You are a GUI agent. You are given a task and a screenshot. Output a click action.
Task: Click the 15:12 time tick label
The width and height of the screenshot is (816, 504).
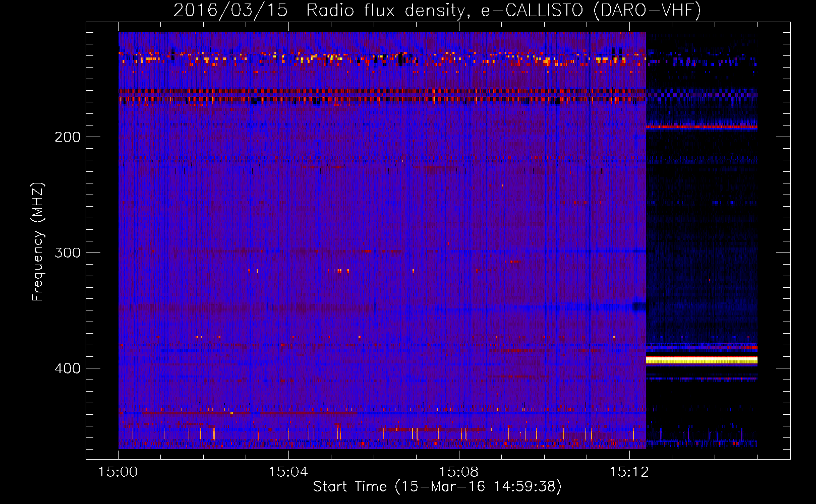click(x=629, y=472)
